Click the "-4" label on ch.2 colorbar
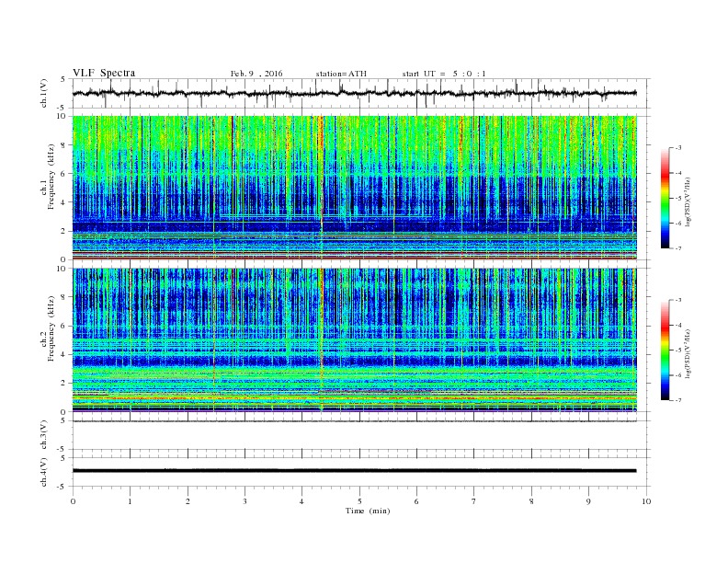The width and height of the screenshot is (728, 563). coord(678,325)
